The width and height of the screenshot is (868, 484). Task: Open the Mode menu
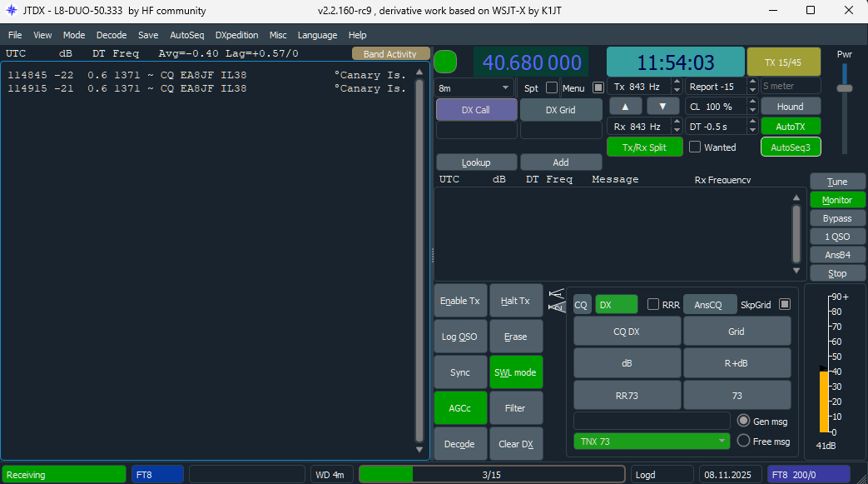(74, 35)
